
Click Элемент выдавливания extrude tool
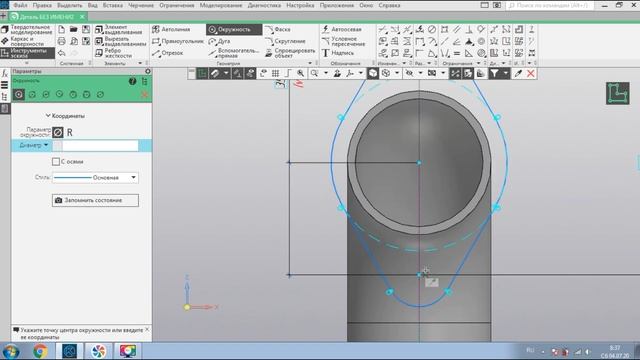point(119,29)
